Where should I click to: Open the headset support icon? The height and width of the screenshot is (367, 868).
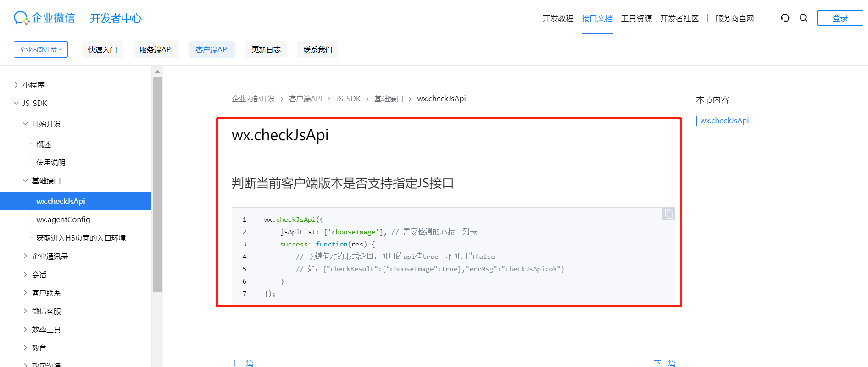click(785, 18)
